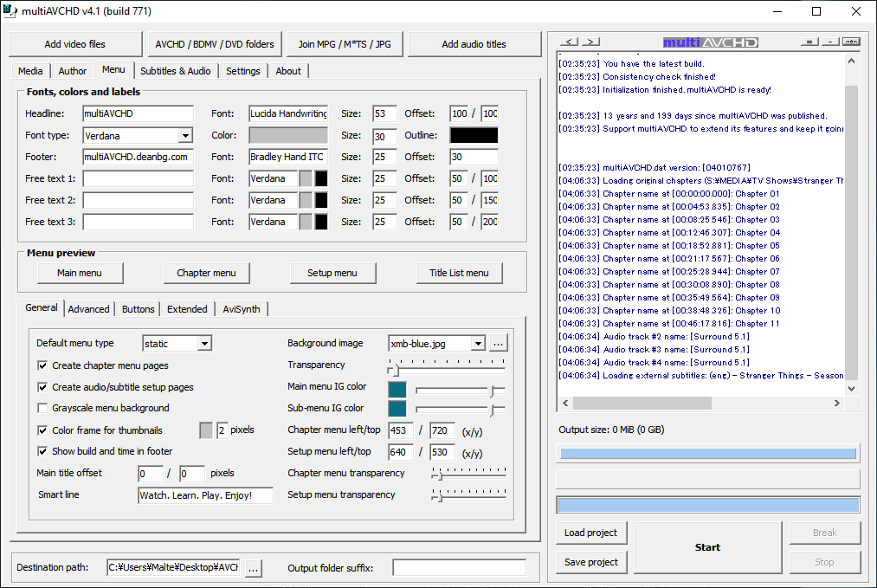Image resolution: width=877 pixels, height=588 pixels.
Task: Open the Font type dropdown
Action: 185,135
